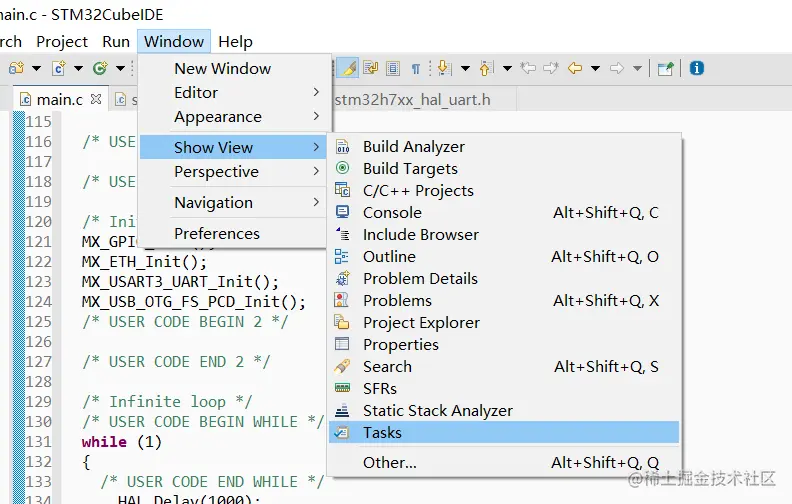This screenshot has height=504, width=792.
Task: Open dropdown beside New C/C++ Project icon
Action: [x=36, y=68]
